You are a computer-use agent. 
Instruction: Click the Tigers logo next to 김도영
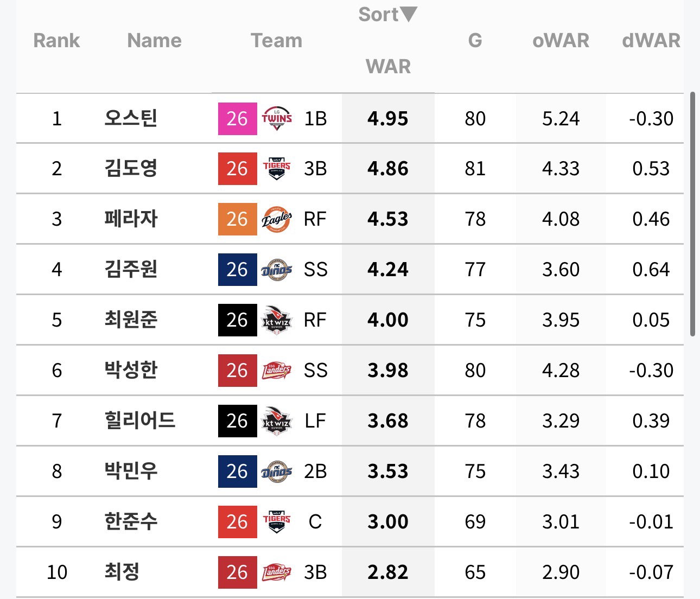tap(277, 168)
